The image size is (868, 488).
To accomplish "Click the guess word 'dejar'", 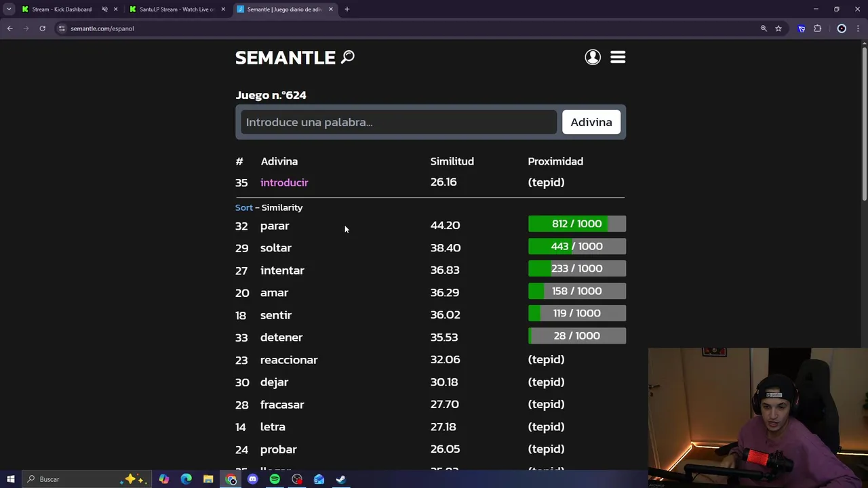I will coord(274,382).
